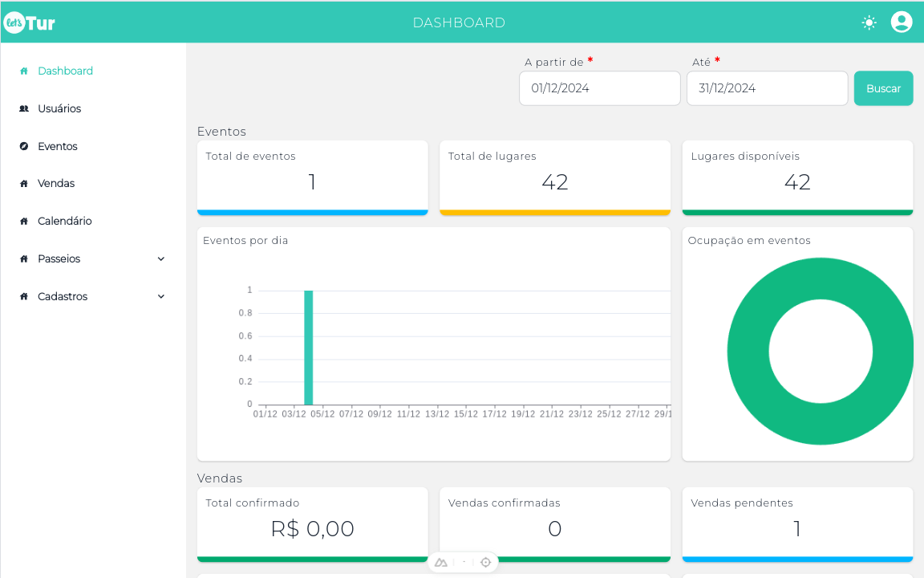Image resolution: width=924 pixels, height=578 pixels.
Task: Expand the Cadastros submenu chevron
Action: [x=161, y=296]
